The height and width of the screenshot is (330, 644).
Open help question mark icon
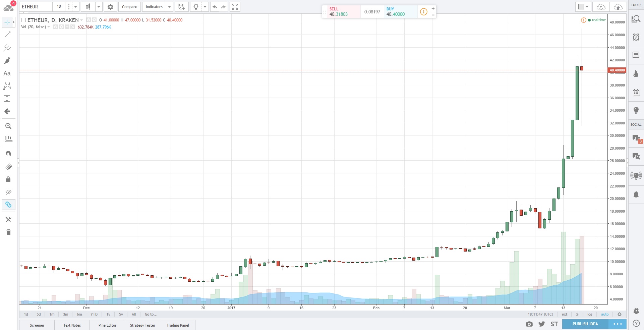tap(636, 324)
